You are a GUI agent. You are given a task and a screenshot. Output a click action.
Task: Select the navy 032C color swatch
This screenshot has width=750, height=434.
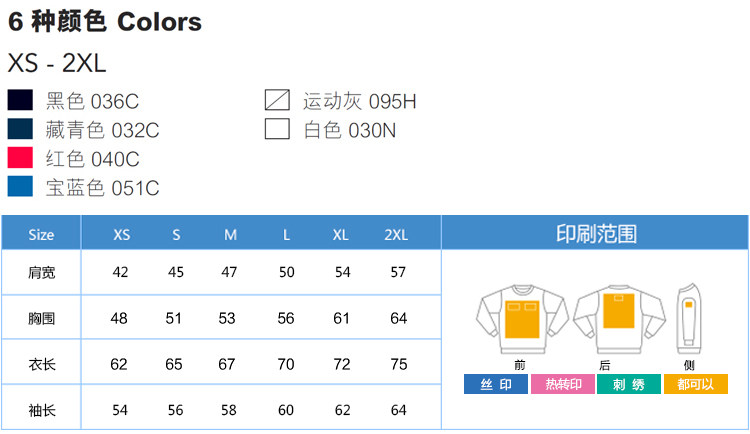(20, 129)
